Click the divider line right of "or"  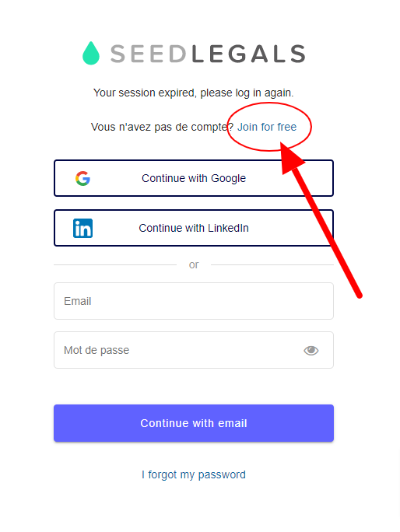(272, 264)
